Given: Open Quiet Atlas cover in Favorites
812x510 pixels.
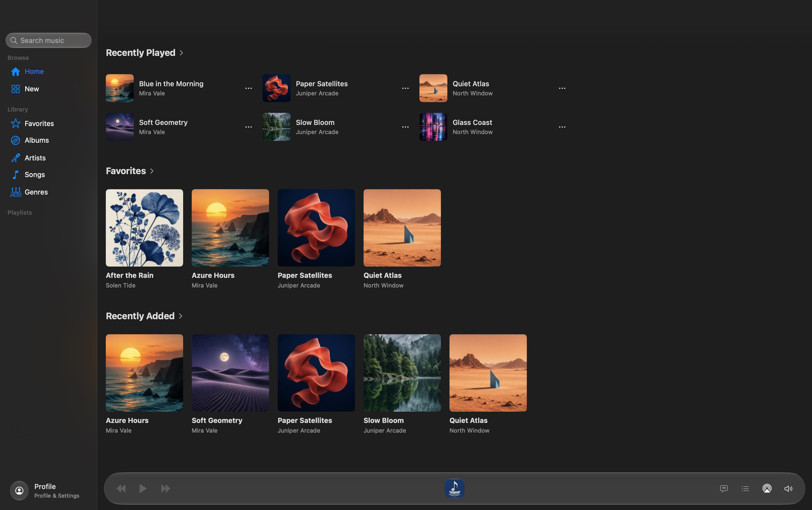Looking at the screenshot, I should pyautogui.click(x=402, y=228).
